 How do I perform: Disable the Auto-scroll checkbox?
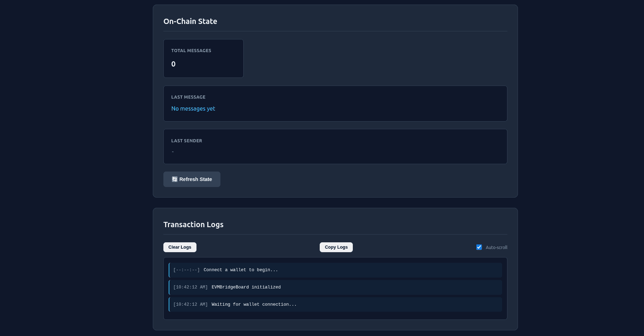point(479,247)
